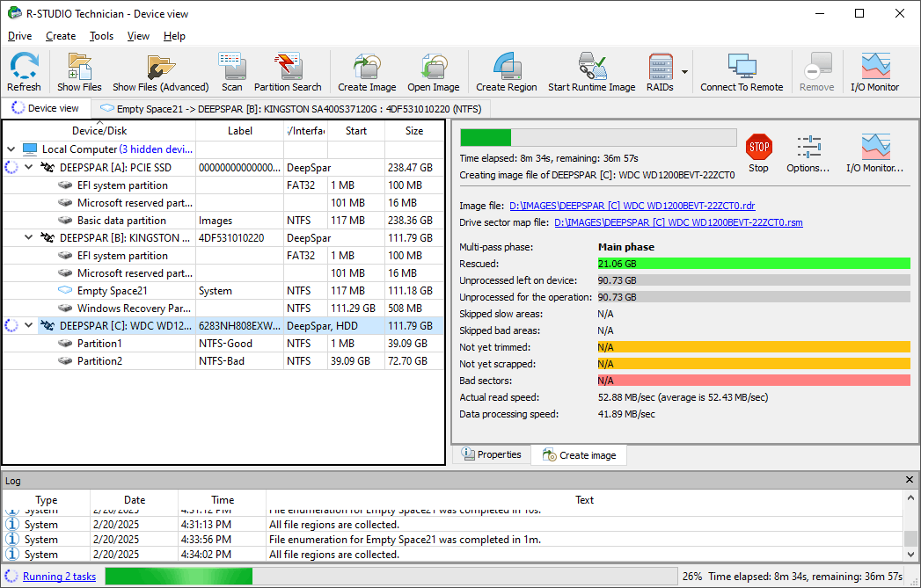Collapse the Local Computer tree node
The image size is (921, 588).
coord(11,149)
